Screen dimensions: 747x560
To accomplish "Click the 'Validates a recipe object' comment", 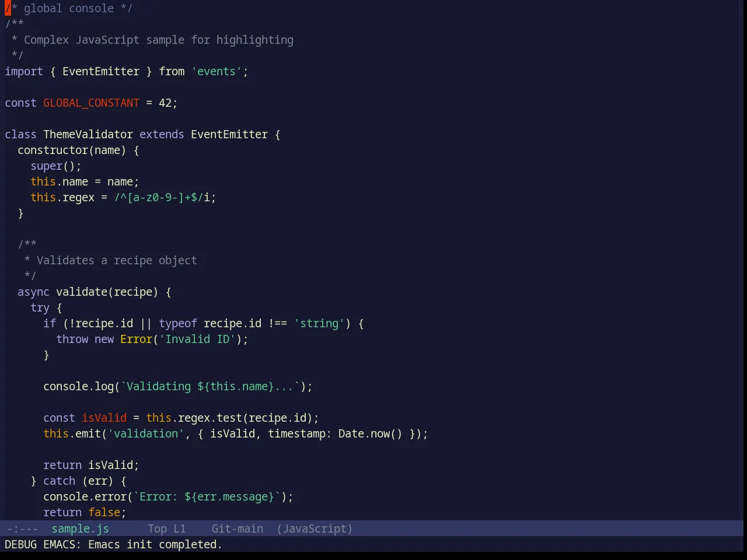I will tap(117, 260).
